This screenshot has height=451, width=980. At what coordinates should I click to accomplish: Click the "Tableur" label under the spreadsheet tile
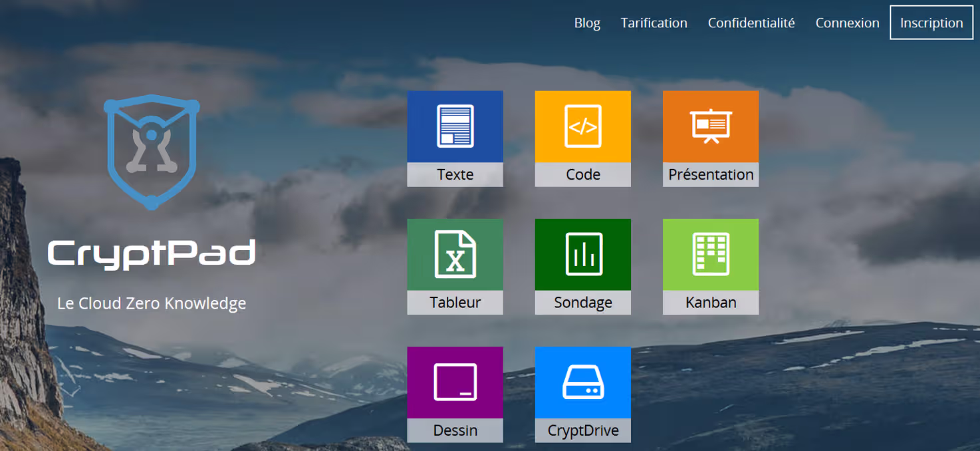pyautogui.click(x=455, y=303)
